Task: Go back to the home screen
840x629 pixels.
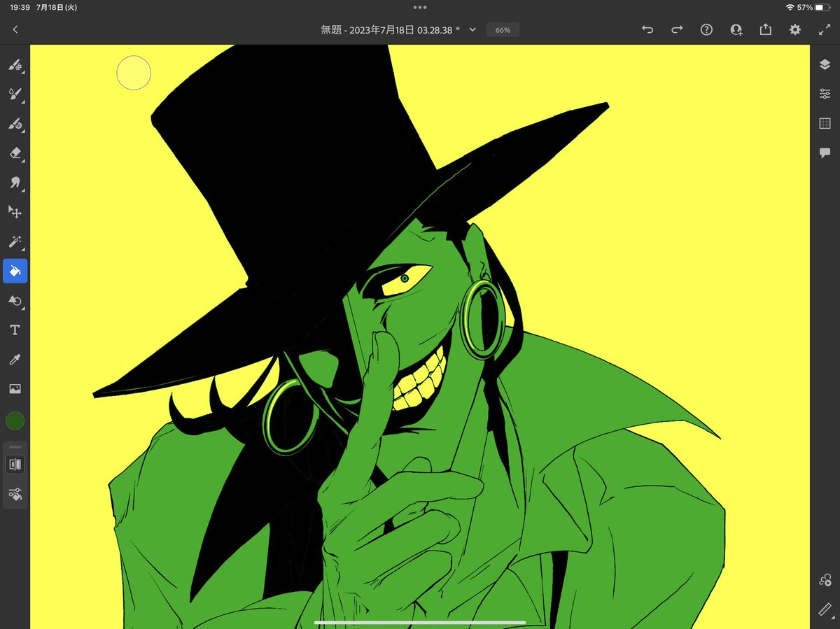Action: [x=15, y=29]
